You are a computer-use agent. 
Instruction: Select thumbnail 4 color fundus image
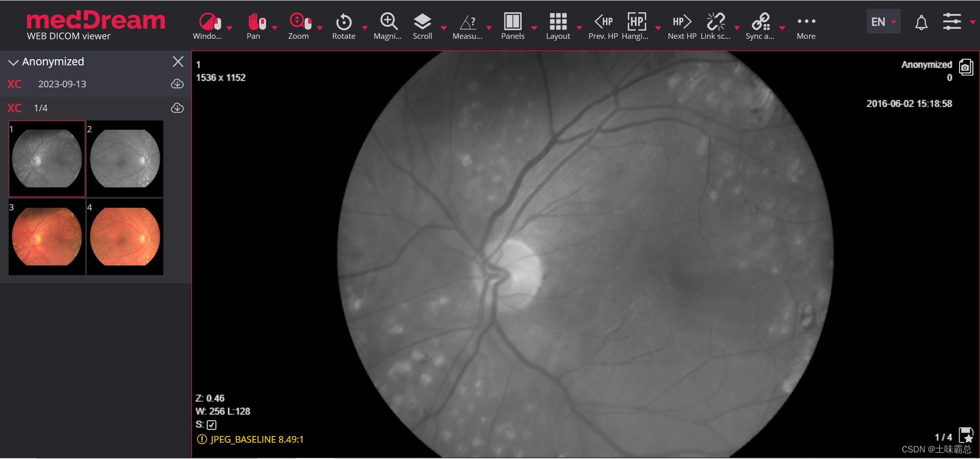coord(125,237)
